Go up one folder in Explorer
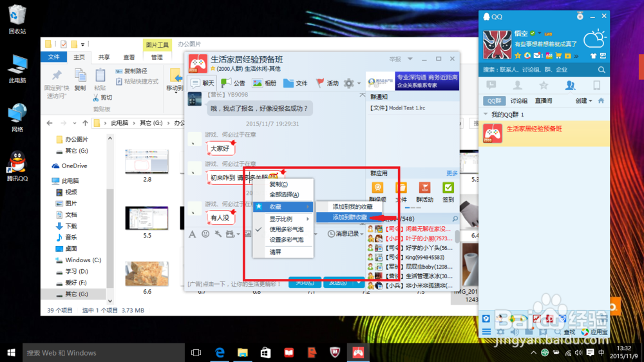644x362 pixels. [86, 123]
